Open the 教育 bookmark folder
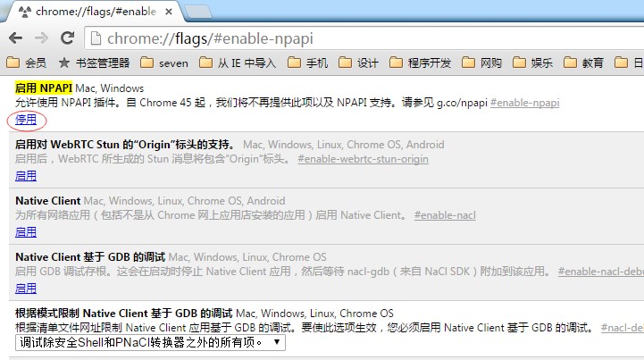The height and width of the screenshot is (360, 644). 583,63
